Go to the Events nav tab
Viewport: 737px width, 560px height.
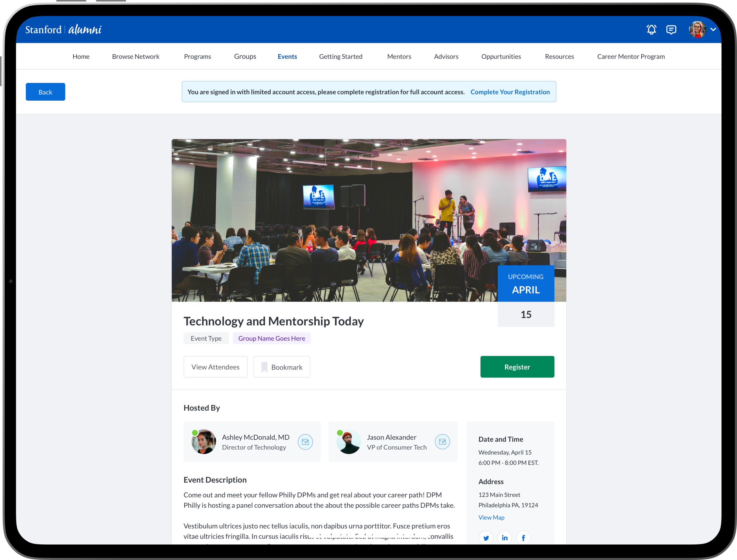(287, 56)
